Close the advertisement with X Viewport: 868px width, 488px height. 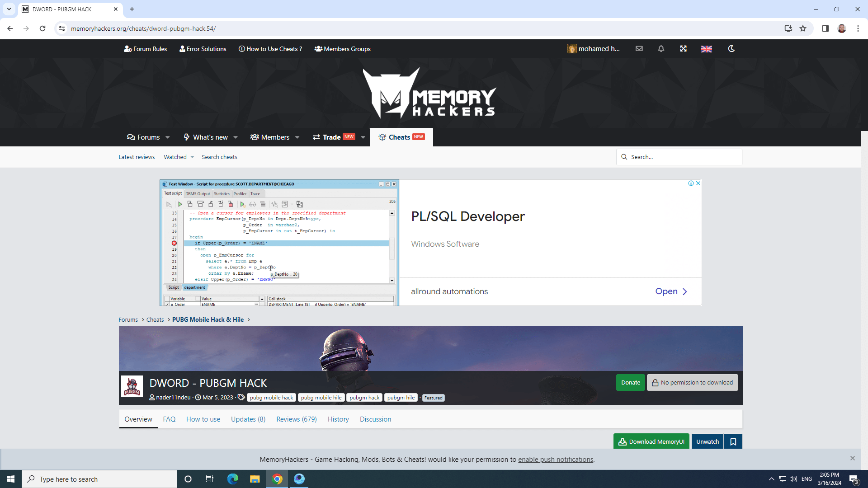tap(698, 183)
